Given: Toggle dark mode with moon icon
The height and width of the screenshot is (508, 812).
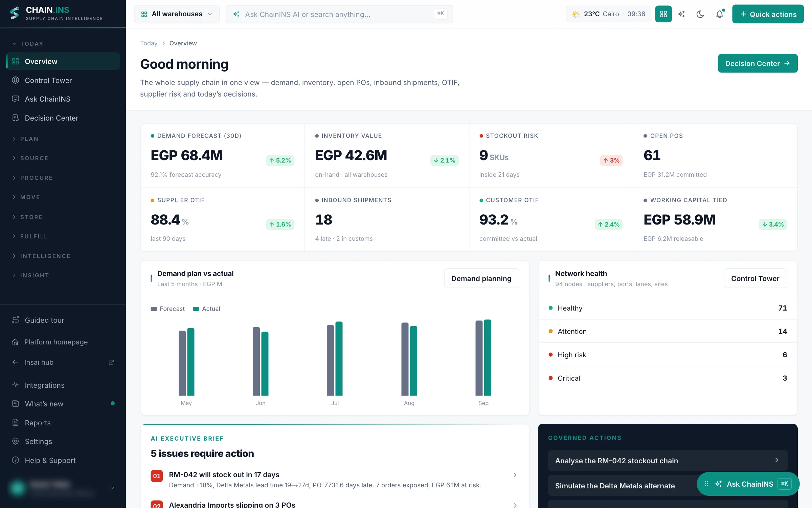Looking at the screenshot, I should tap(700, 14).
